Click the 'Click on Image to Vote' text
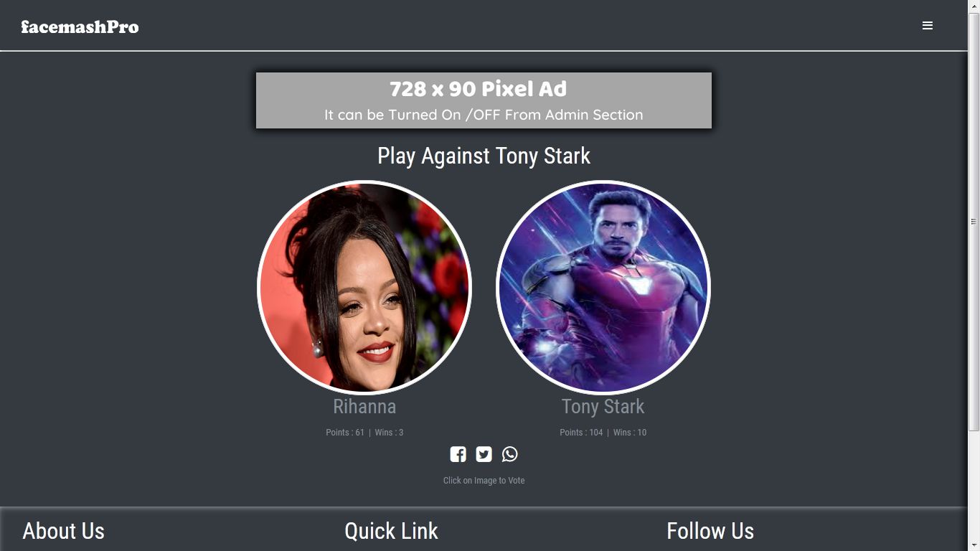980x551 pixels. 484,481
